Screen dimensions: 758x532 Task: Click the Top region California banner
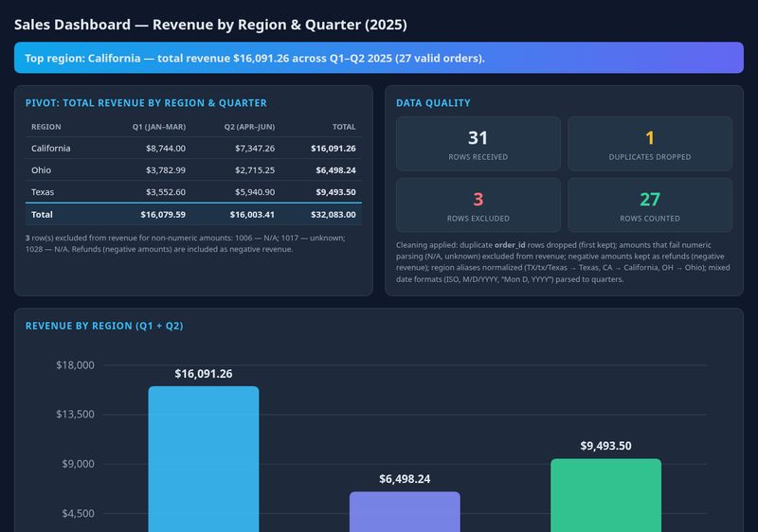pos(378,58)
